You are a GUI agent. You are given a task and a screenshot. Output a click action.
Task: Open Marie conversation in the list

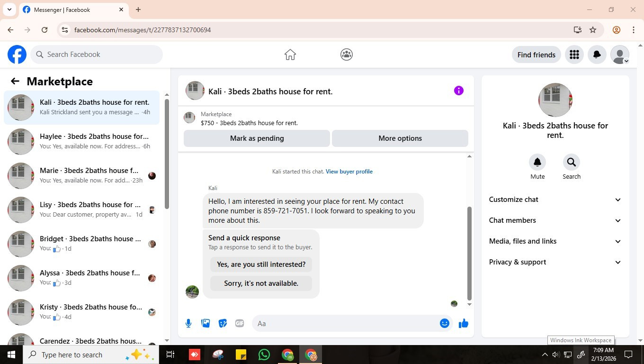coord(82,176)
